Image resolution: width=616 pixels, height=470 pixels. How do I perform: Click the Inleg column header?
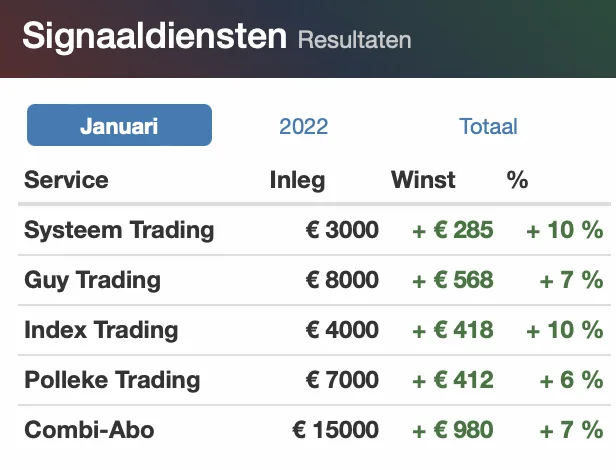(297, 180)
